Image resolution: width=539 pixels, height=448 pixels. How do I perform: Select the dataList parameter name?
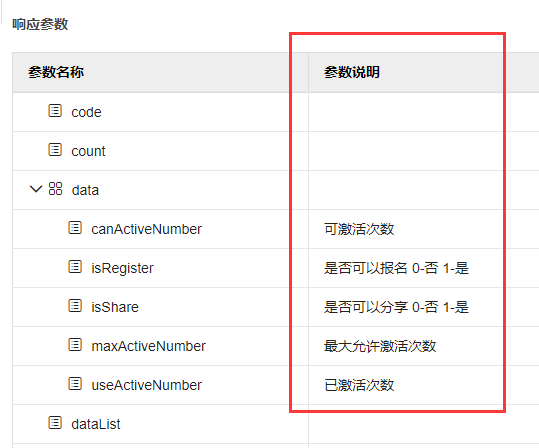click(96, 424)
